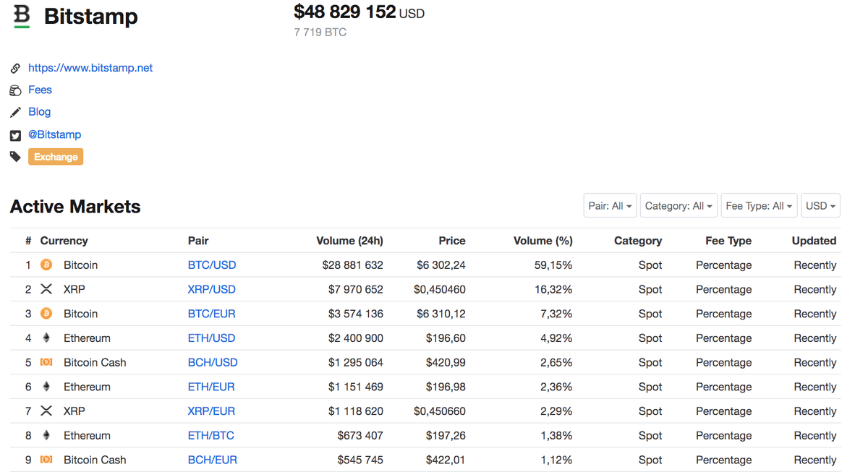Open the Fee Type: All dropdown

tap(759, 206)
